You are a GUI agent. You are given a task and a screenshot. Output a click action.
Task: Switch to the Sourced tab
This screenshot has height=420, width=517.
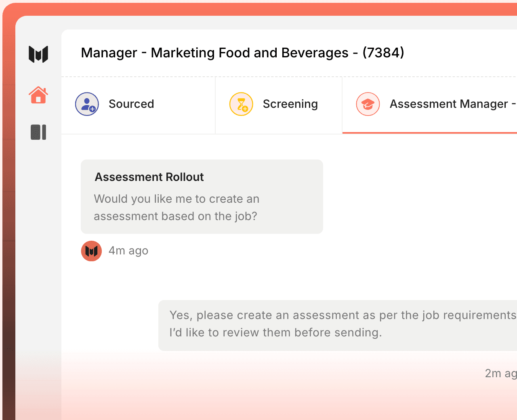click(x=139, y=105)
